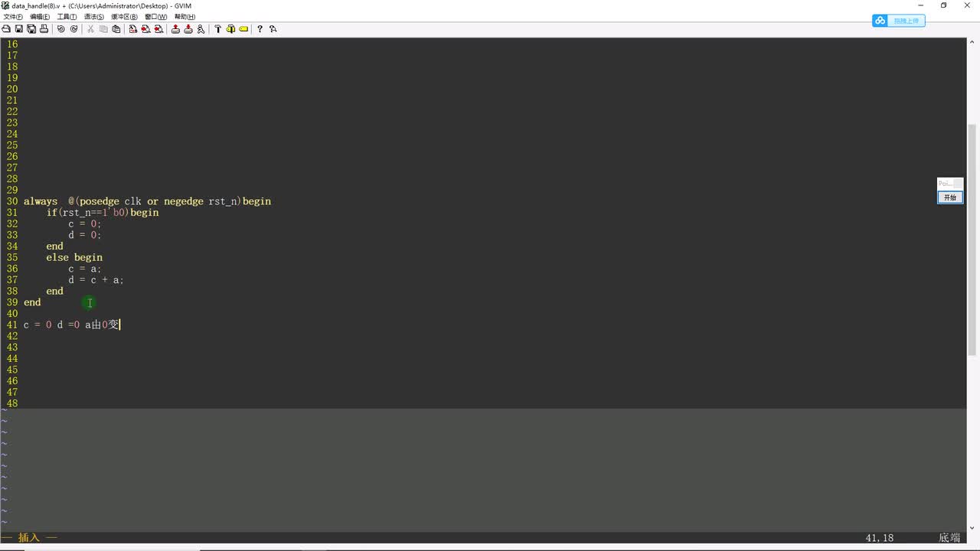Click the Paste clipboard toolbar icon
This screenshot has width=980, height=551.
click(116, 29)
